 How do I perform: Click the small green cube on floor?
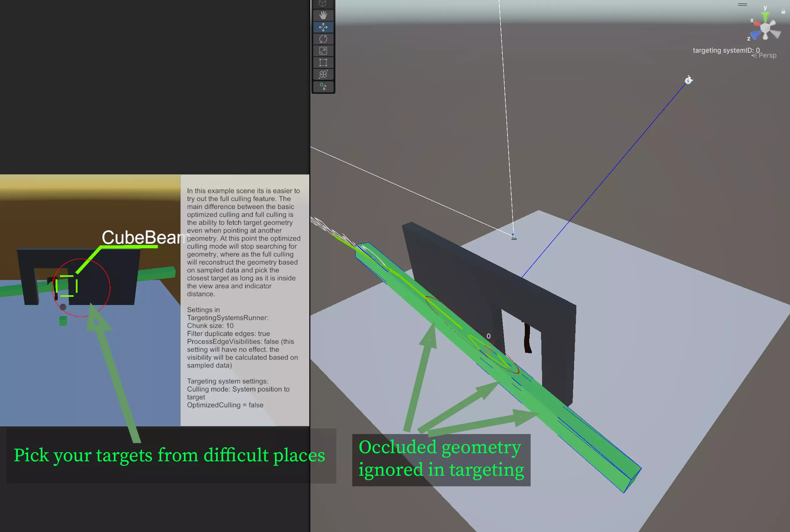tap(63, 321)
